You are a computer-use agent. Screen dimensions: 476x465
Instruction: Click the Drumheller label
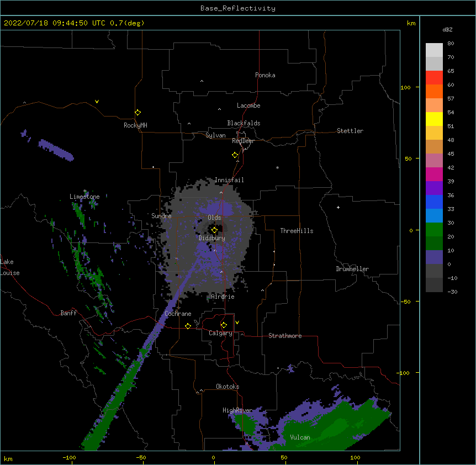(352, 269)
